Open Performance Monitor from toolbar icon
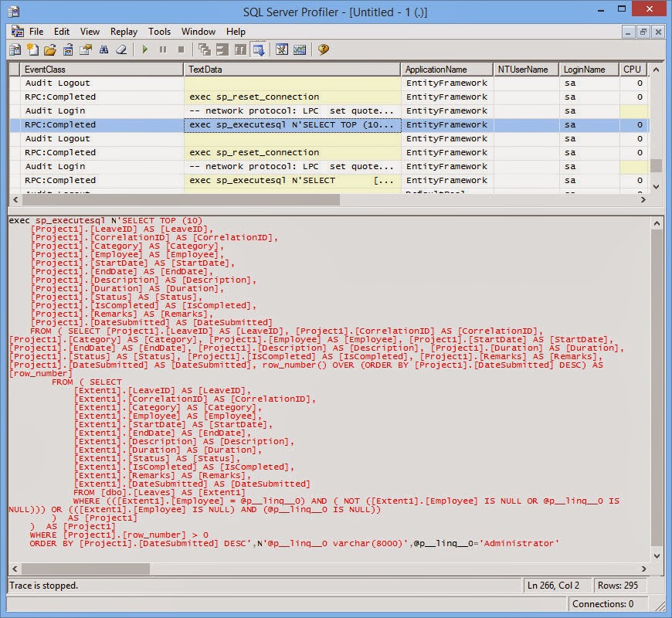Image resolution: width=672 pixels, height=618 pixels. pos(300,49)
